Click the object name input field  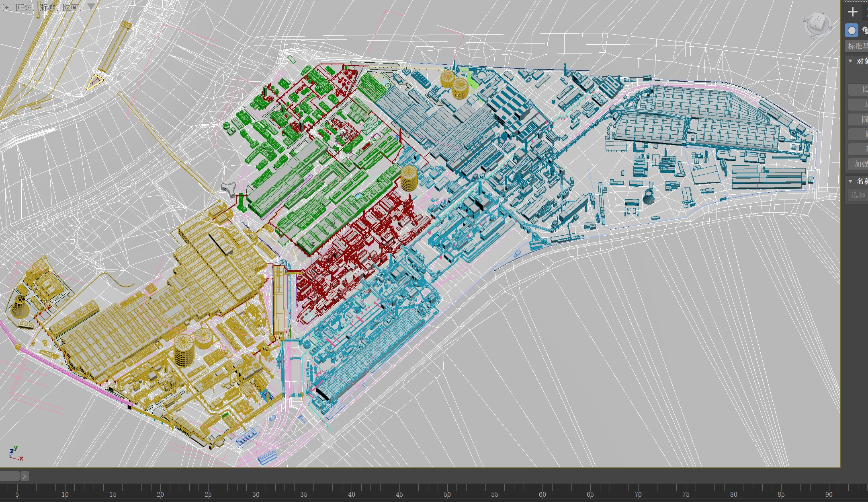[x=858, y=195]
